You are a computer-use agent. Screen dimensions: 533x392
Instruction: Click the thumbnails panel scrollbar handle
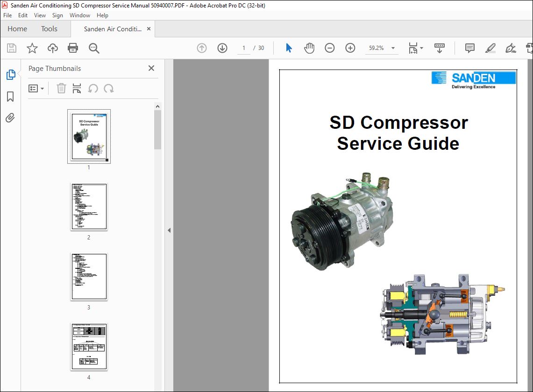coord(158,130)
